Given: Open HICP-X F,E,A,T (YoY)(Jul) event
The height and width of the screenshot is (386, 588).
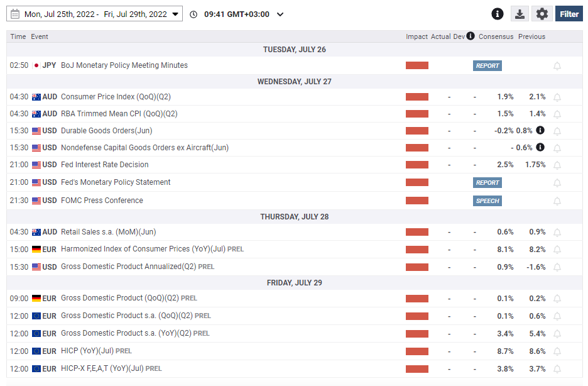Looking at the screenshot, I should tap(111, 368).
